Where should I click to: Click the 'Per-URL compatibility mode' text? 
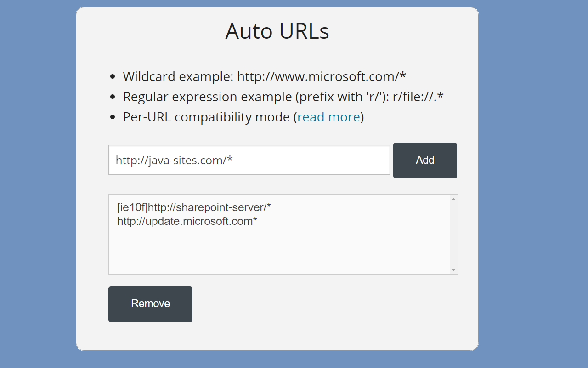tap(206, 117)
